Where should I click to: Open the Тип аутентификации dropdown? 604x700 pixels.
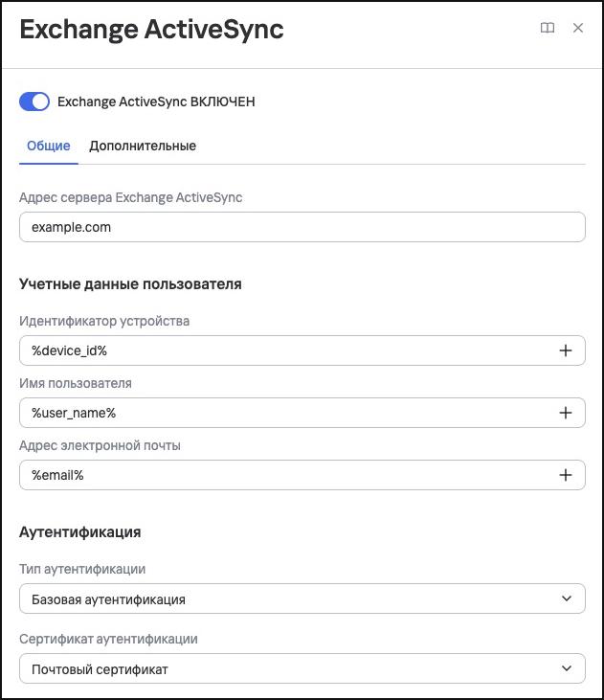click(x=302, y=598)
